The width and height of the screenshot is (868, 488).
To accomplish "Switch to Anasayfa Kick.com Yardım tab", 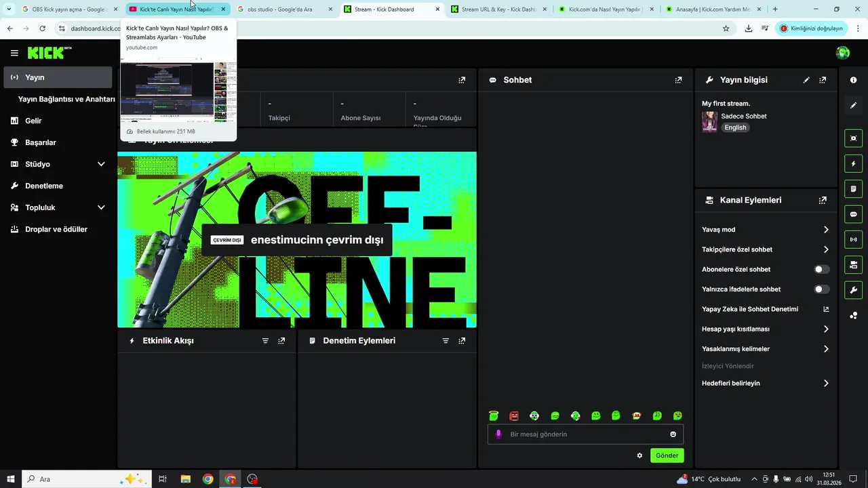I will click(x=713, y=9).
